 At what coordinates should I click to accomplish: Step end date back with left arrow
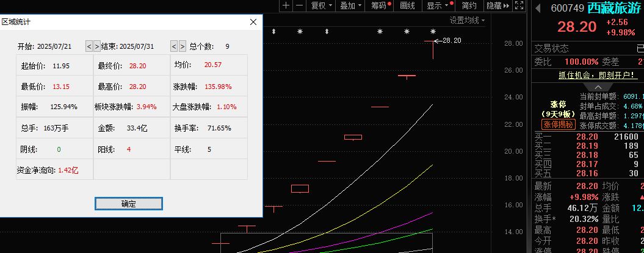[174, 46]
